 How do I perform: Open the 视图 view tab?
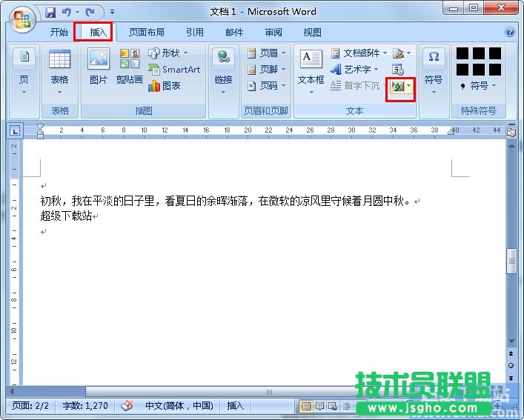(313, 32)
